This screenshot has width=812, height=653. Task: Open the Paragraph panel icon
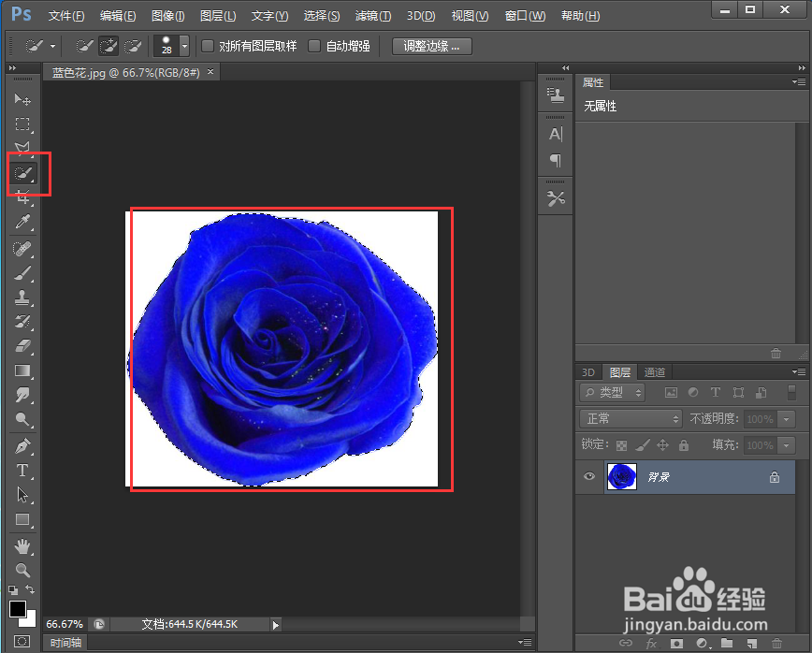555,161
